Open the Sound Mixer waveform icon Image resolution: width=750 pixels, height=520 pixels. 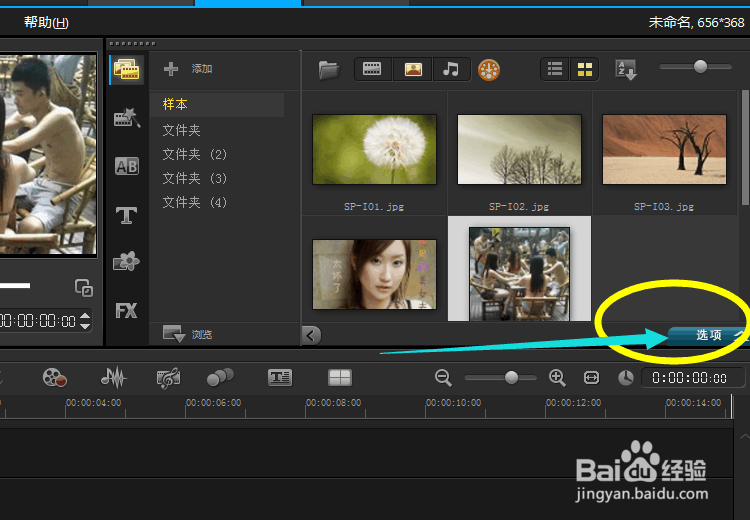point(114,377)
